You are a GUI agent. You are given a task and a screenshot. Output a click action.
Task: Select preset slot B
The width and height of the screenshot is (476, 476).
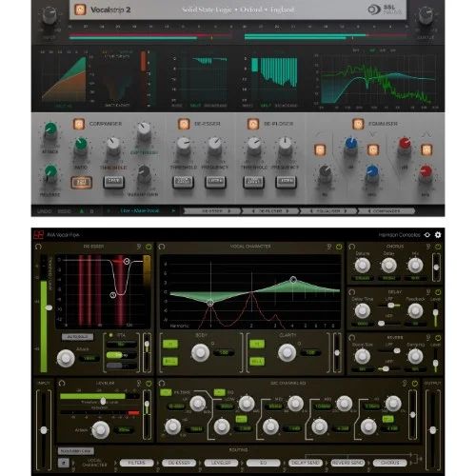(x=91, y=211)
